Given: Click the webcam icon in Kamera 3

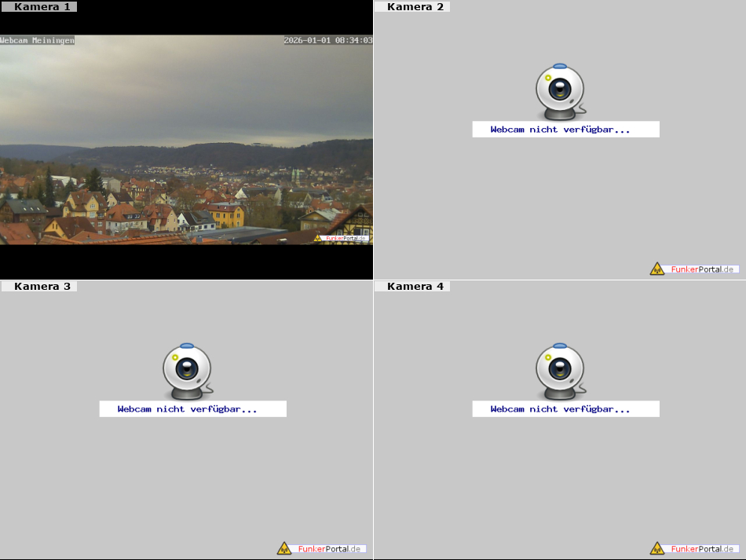Looking at the screenshot, I should (x=187, y=370).
